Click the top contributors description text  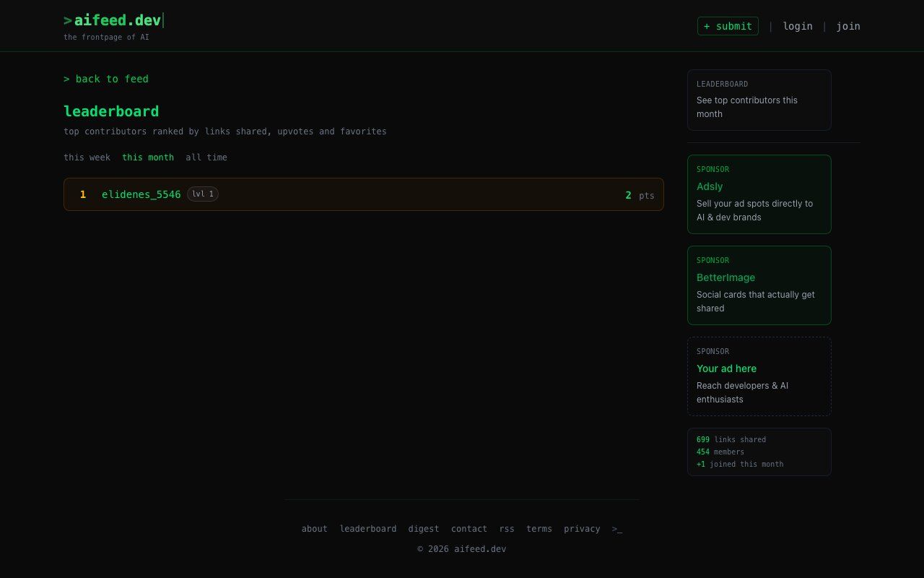pos(225,131)
